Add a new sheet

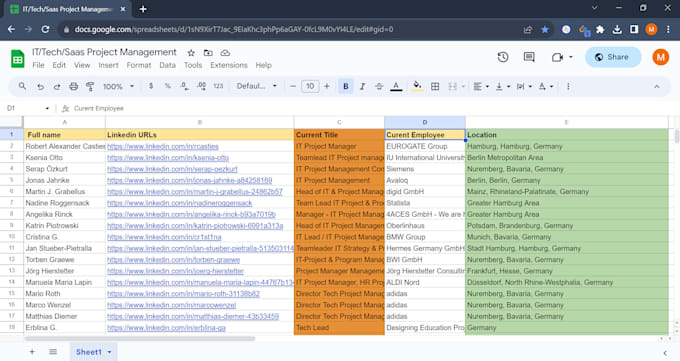(32, 352)
